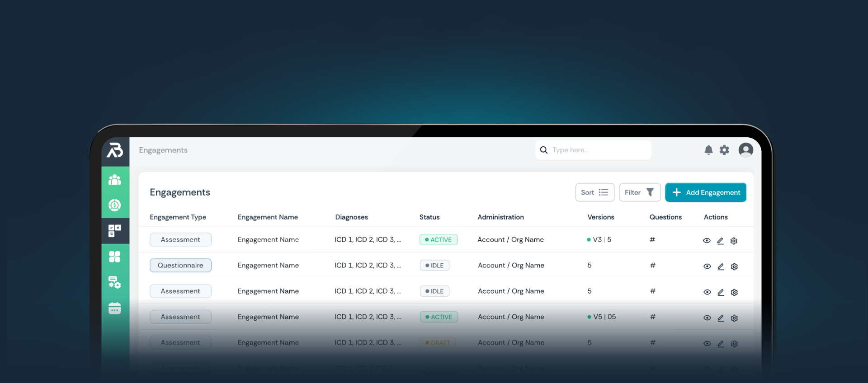Open the Filter options
Image resolution: width=868 pixels, height=383 pixels.
click(639, 192)
